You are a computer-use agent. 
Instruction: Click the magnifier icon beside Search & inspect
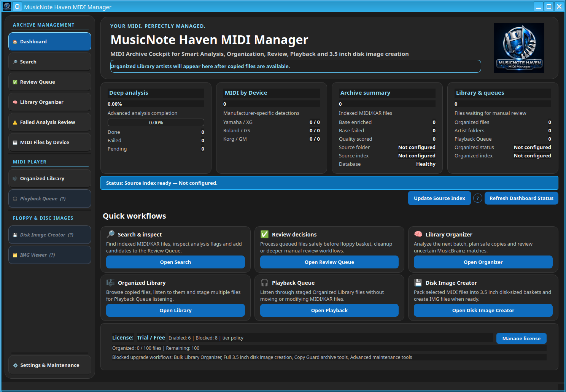(x=111, y=234)
